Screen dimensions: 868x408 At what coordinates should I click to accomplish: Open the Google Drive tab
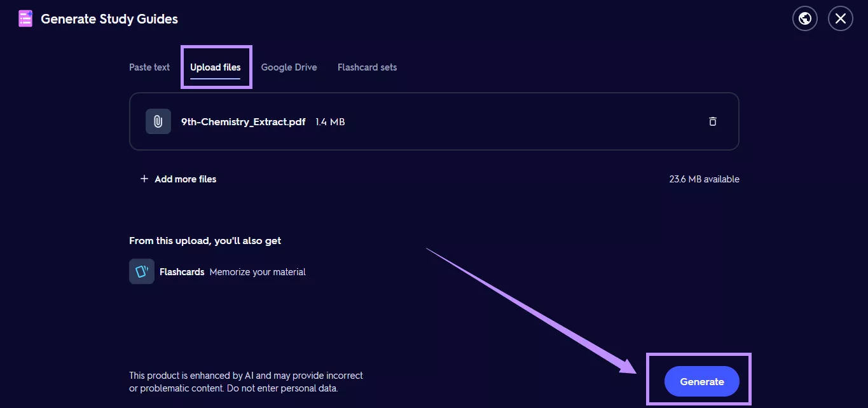tap(289, 67)
